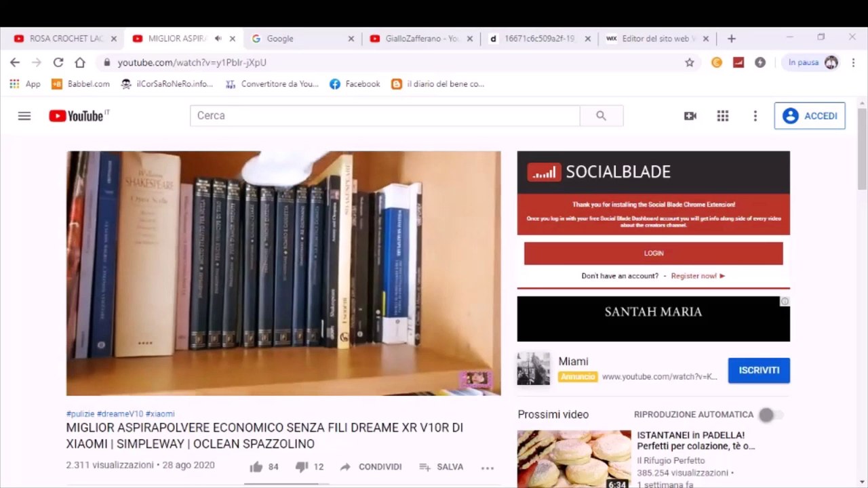Open the new tab plus button
The height and width of the screenshot is (488, 868).
[x=731, y=39]
